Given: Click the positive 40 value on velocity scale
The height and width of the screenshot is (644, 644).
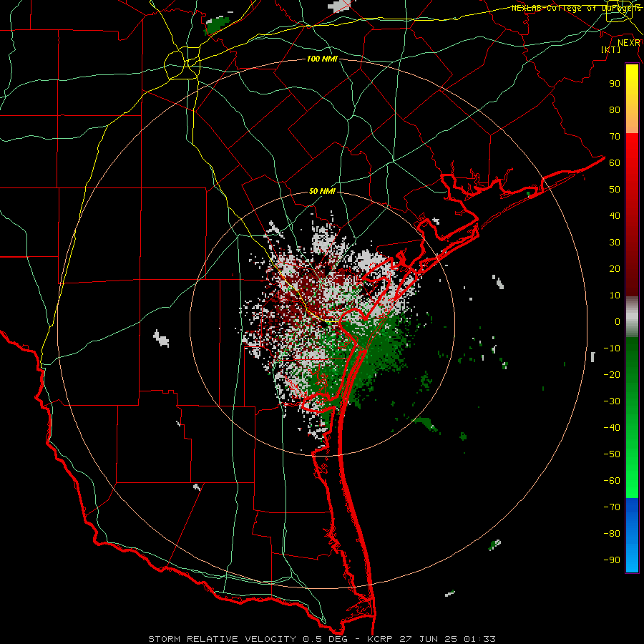Looking at the screenshot, I should point(615,215).
